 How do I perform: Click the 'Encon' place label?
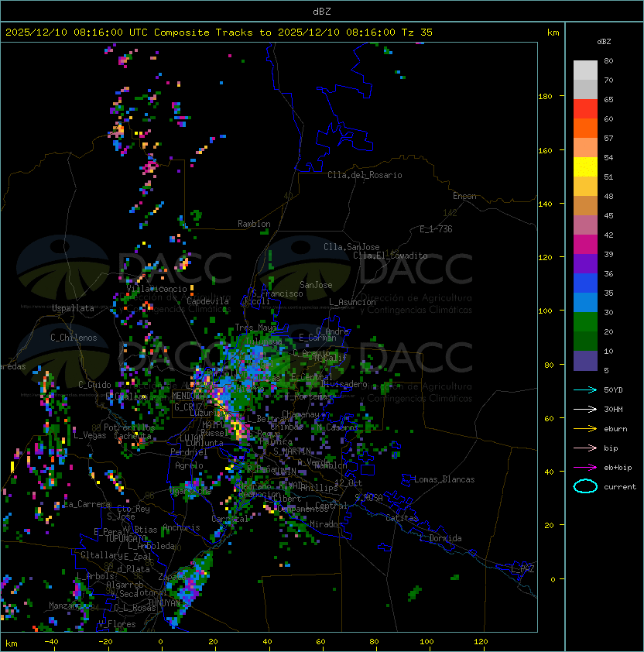(x=464, y=196)
